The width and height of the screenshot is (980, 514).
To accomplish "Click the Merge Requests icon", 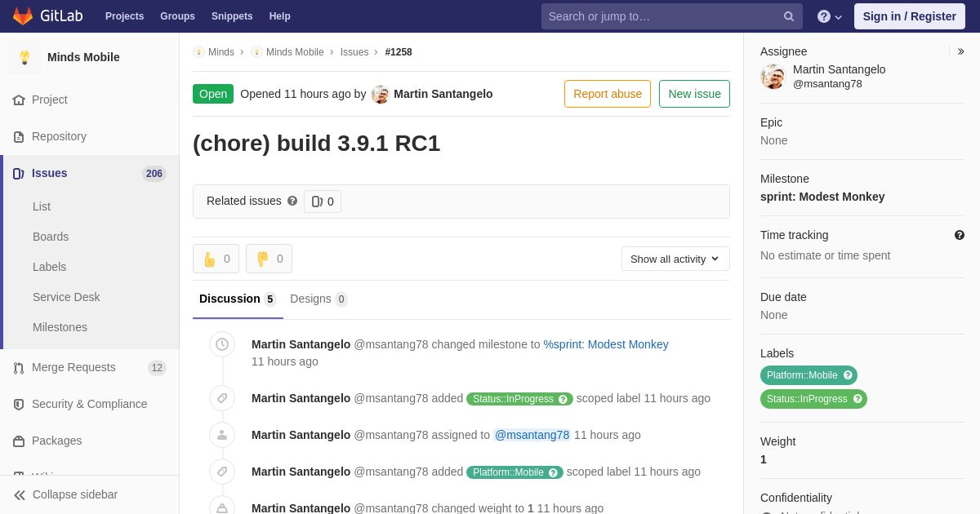I will coord(19,367).
